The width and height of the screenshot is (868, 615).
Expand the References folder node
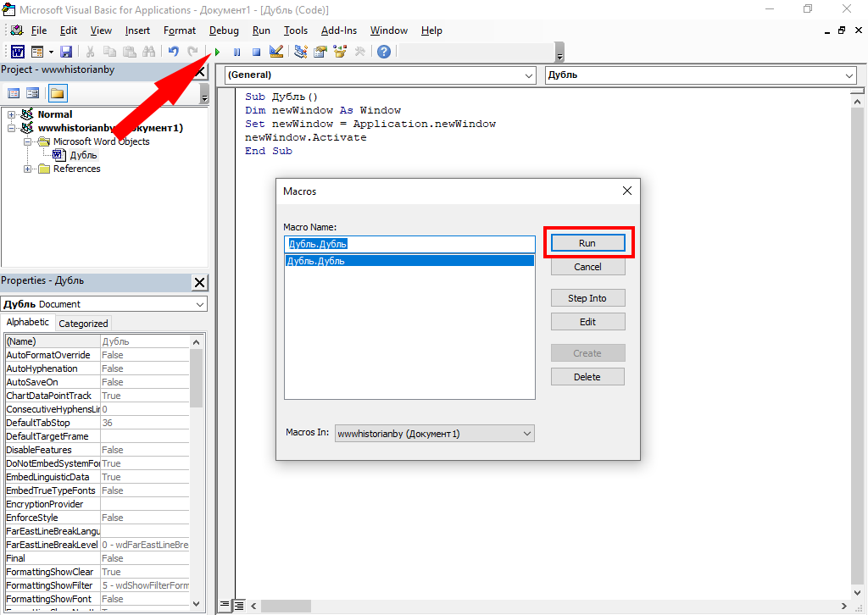pos(28,169)
